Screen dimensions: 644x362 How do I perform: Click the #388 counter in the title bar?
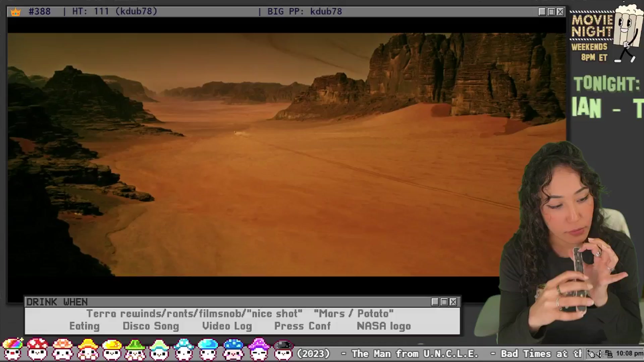tap(40, 11)
